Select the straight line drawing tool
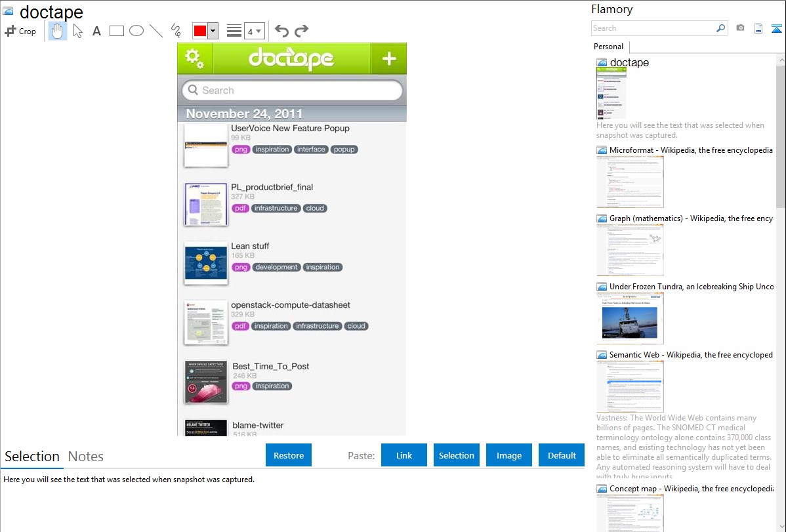 (156, 31)
